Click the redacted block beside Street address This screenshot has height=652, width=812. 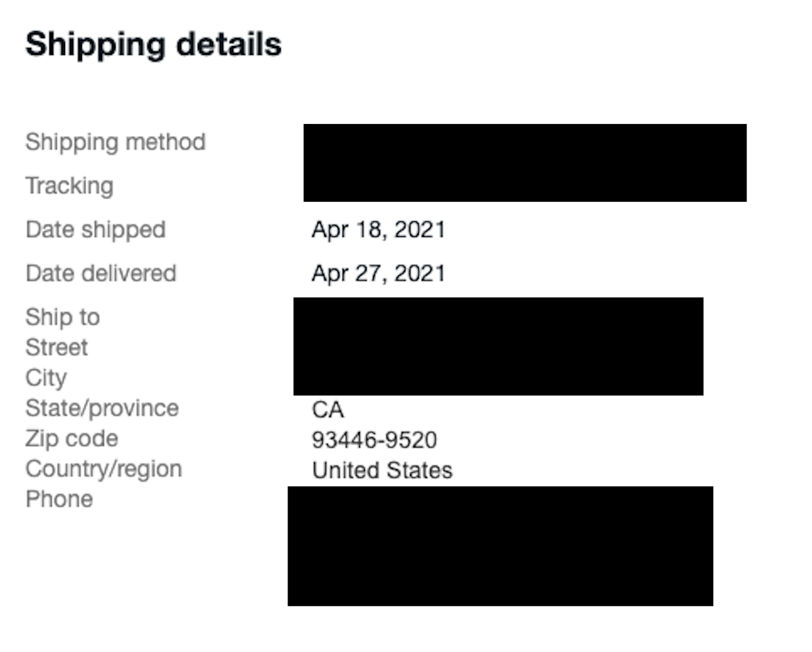pos(498,346)
